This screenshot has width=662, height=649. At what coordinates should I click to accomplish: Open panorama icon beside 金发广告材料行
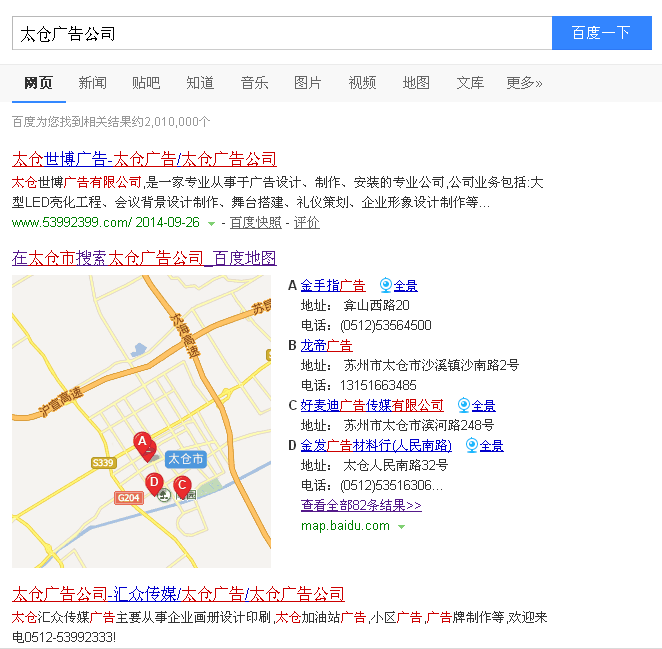pos(471,445)
